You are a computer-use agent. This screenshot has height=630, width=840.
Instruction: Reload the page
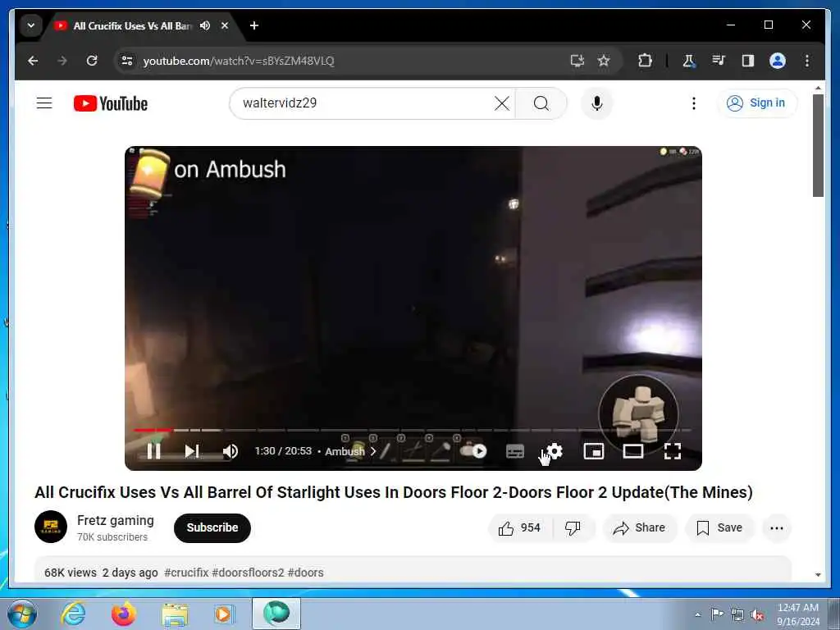coord(92,61)
